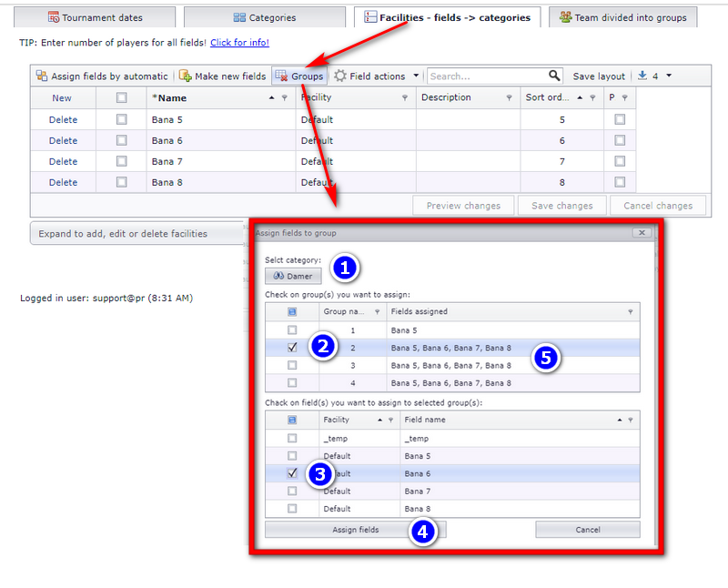Click Make new fields button

click(x=222, y=76)
